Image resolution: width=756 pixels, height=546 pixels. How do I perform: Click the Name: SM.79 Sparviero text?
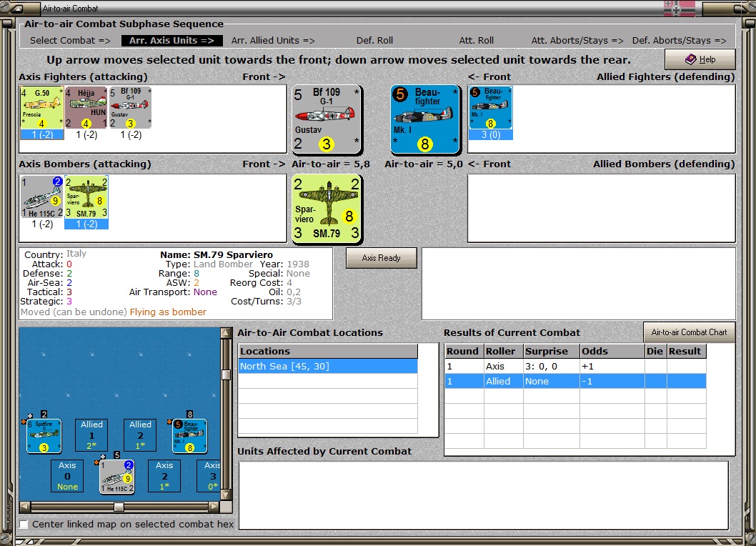(x=217, y=254)
